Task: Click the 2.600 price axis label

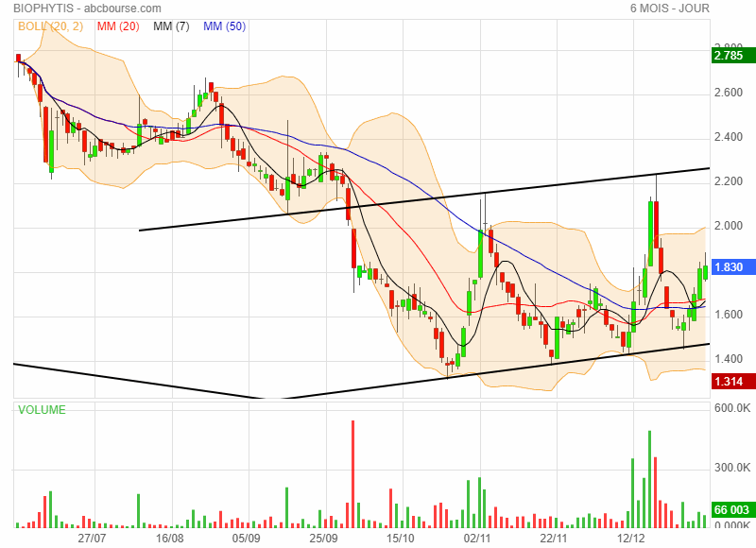Action: (x=729, y=93)
